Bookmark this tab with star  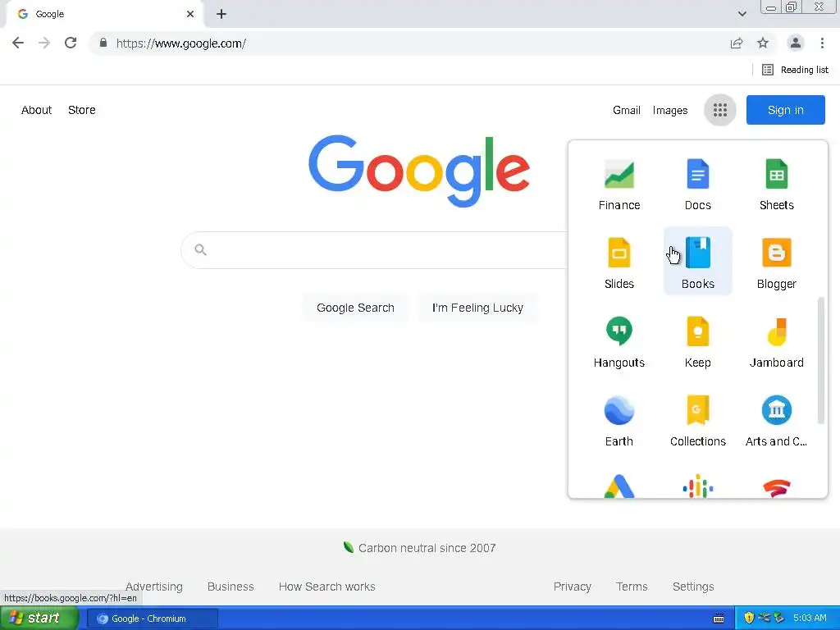[763, 43]
